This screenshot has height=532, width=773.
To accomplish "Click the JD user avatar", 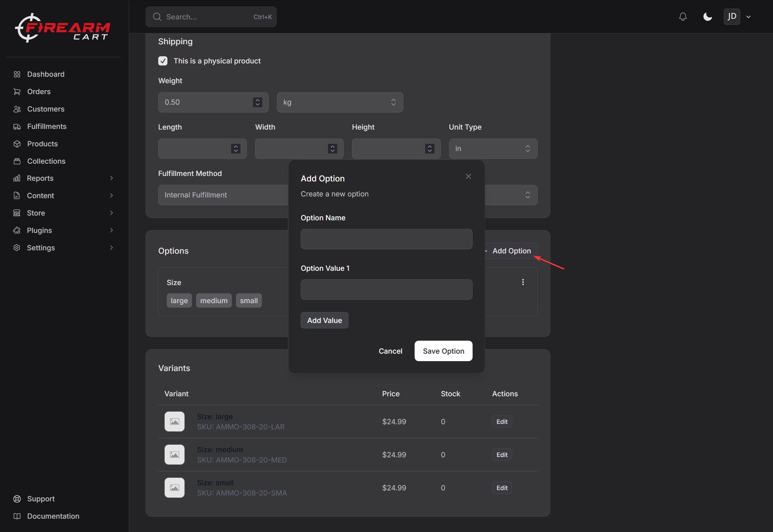I will tap(732, 17).
